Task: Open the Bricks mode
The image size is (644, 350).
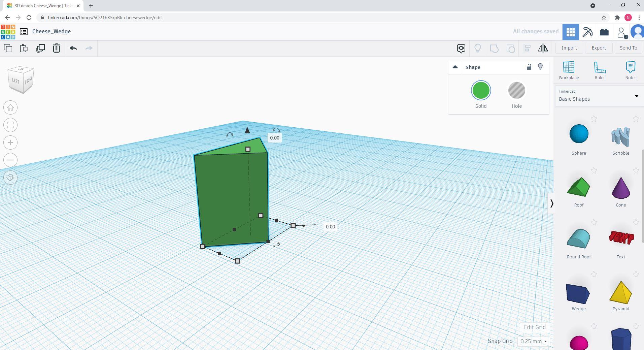Action: click(x=604, y=32)
